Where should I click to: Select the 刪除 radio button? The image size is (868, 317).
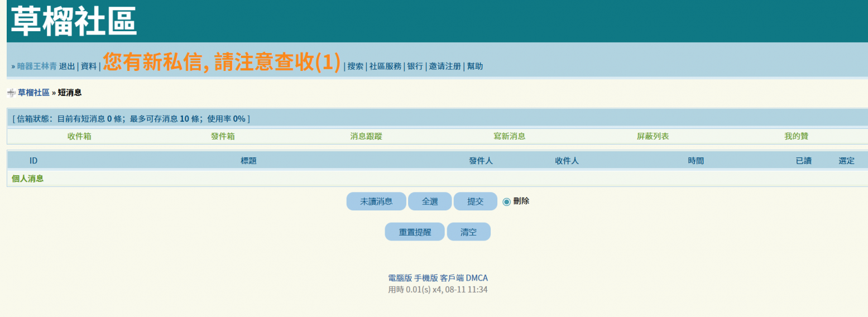click(x=507, y=201)
